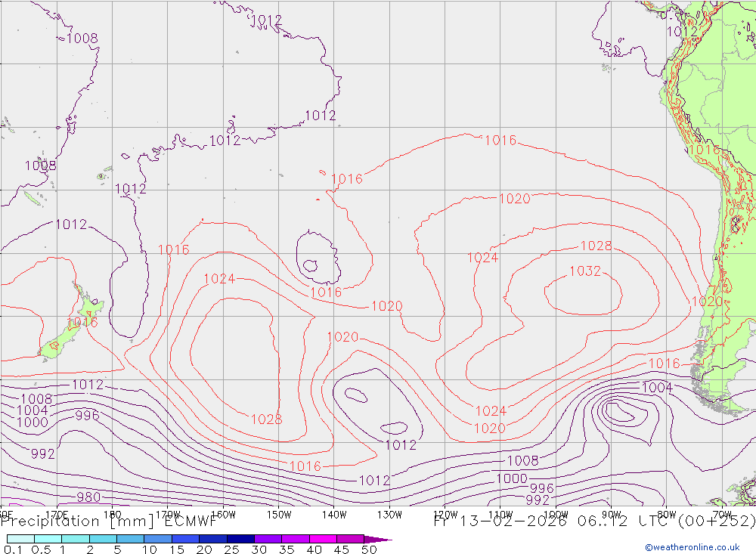Click the legend value label 0.1
Image resolution: width=756 pixels, height=554 pixels.
(x=13, y=549)
